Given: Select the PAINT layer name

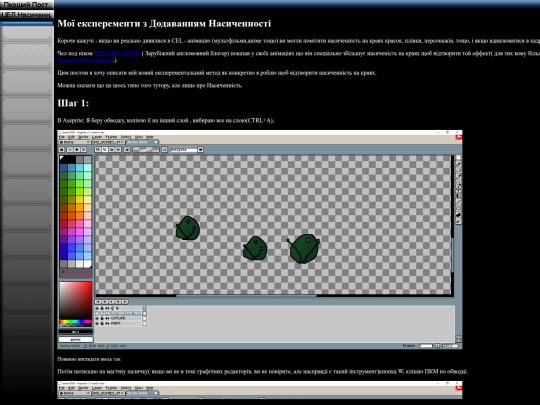Looking at the screenshot, I should click(x=116, y=324).
